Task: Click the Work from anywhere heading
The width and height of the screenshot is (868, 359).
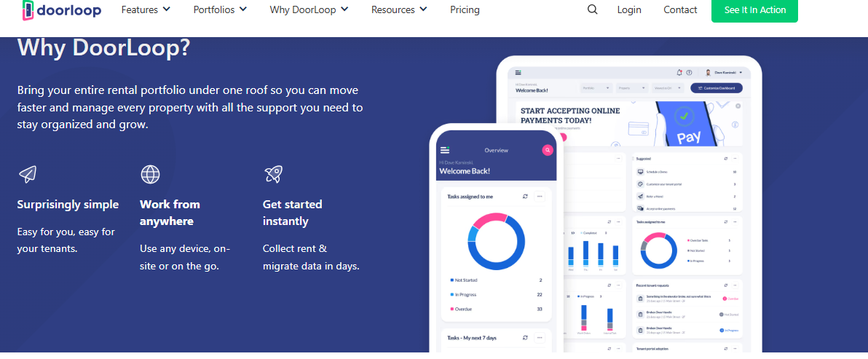Action: click(x=170, y=213)
